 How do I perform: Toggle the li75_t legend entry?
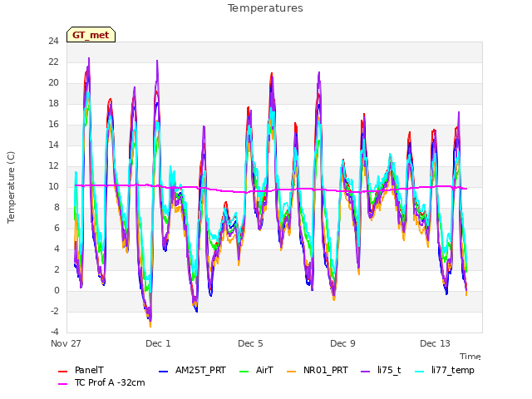coord(381,370)
